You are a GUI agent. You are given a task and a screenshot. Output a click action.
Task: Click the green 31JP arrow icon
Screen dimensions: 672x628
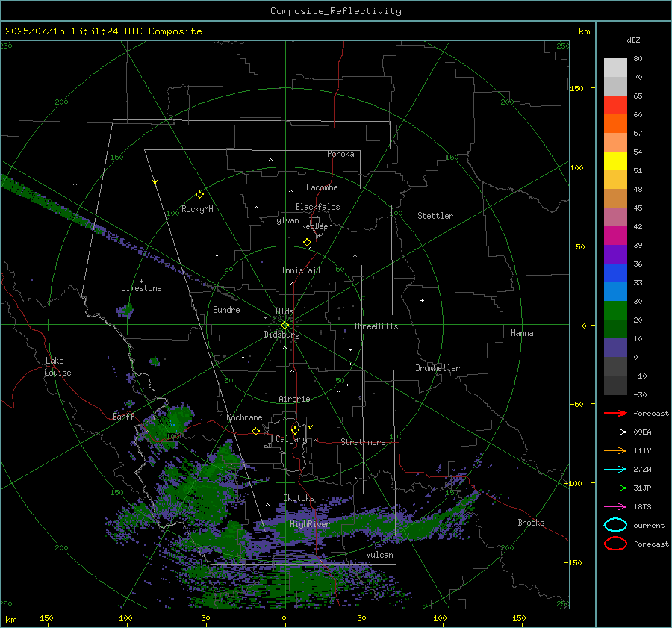tap(615, 488)
